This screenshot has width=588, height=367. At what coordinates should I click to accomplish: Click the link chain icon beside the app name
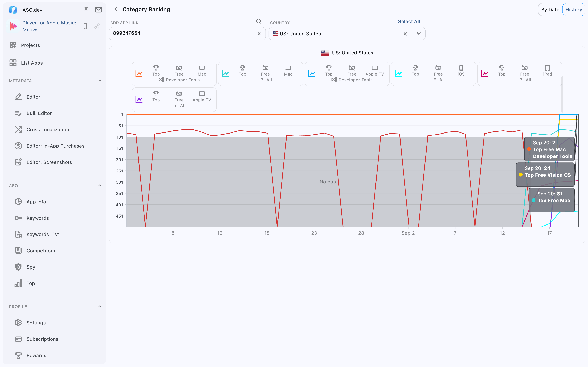(97, 26)
